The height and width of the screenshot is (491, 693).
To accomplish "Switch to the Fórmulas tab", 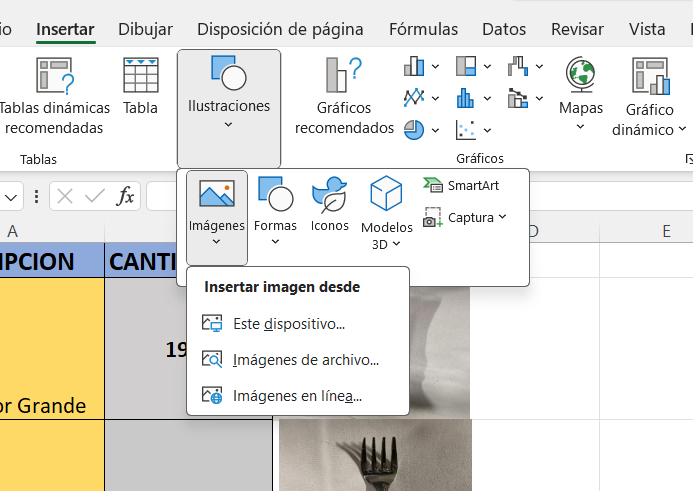I will [423, 29].
